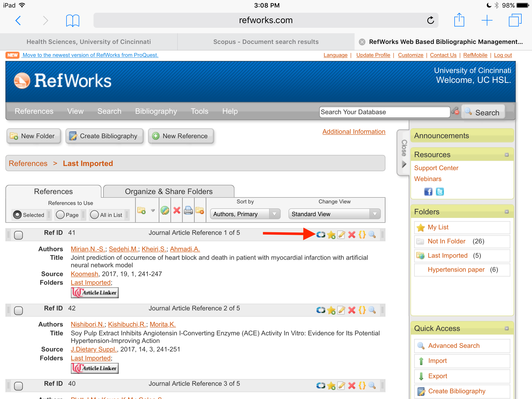The width and height of the screenshot is (532, 399).
Task: Print selected references using the printer icon
Action: tap(188, 211)
